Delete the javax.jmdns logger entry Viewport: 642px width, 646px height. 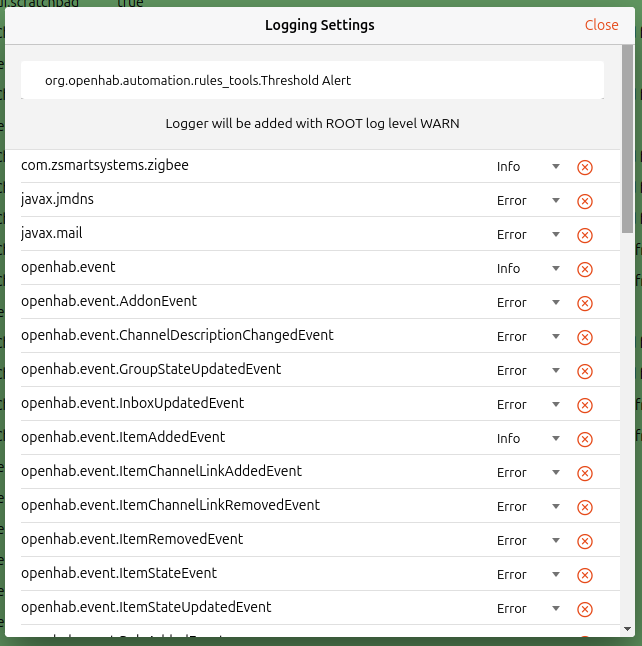[585, 201]
